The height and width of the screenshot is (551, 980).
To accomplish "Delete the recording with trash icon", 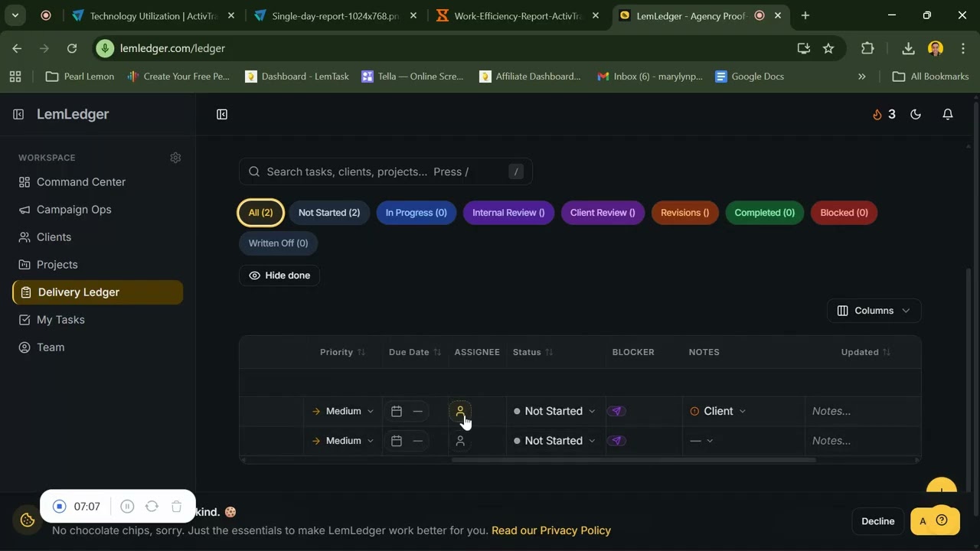I will click(x=176, y=507).
